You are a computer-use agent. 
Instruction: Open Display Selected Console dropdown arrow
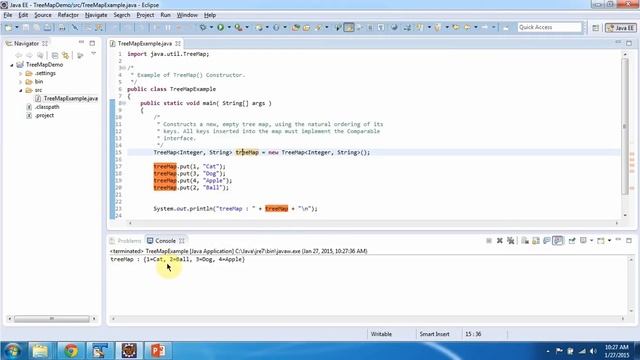pyautogui.click(x=591, y=241)
